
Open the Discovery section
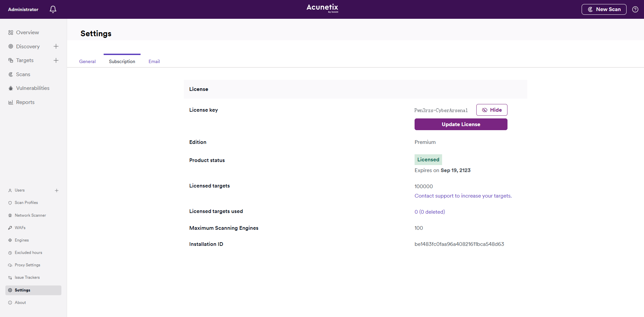point(28,46)
